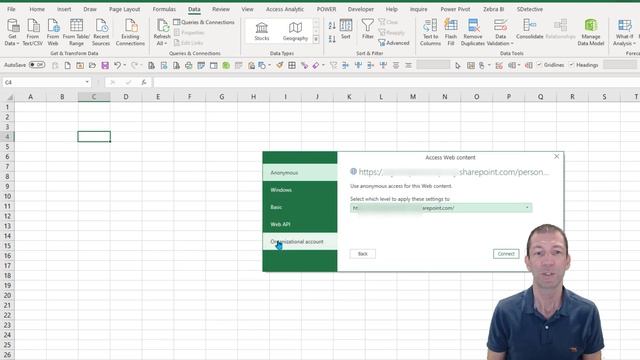Click the Connect button

click(506, 254)
